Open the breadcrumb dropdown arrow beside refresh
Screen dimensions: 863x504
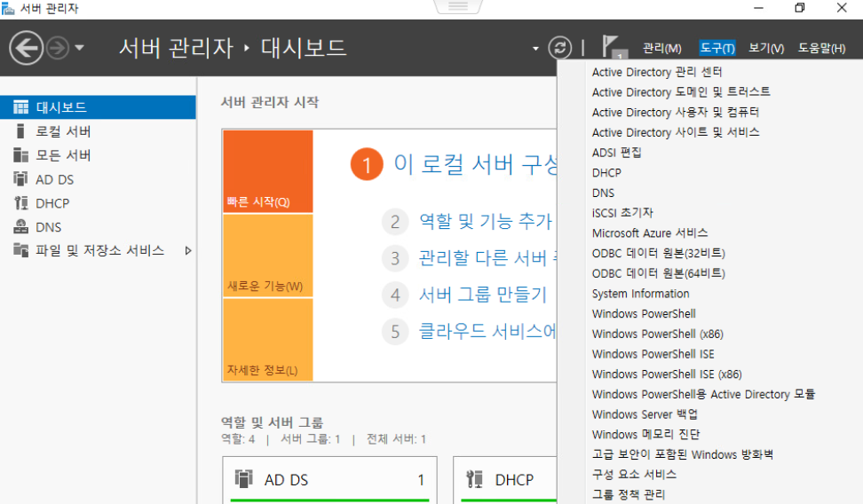tap(535, 49)
